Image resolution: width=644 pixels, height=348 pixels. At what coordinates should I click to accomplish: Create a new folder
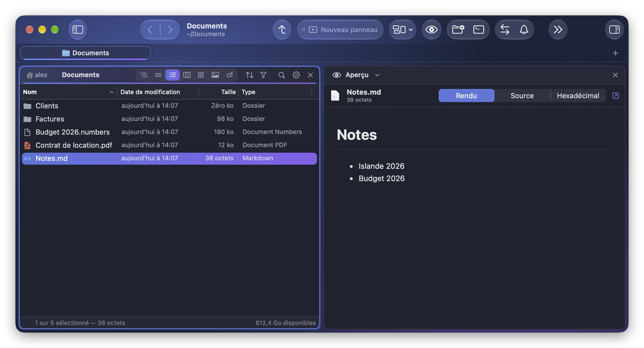pos(458,30)
